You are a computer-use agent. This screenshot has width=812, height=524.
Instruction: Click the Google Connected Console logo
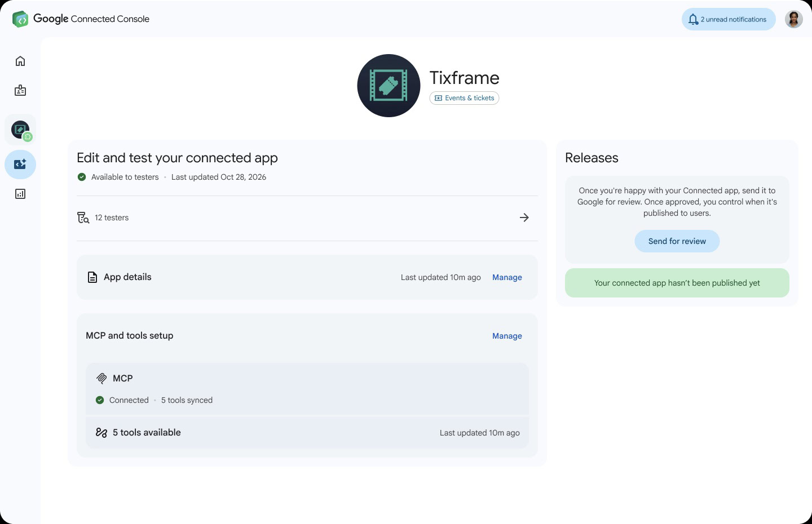[81, 19]
